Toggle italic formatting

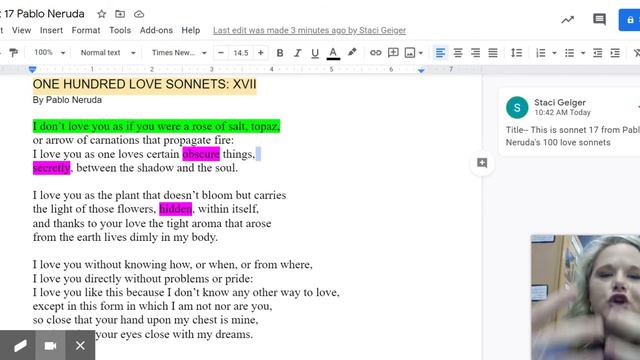(298, 53)
